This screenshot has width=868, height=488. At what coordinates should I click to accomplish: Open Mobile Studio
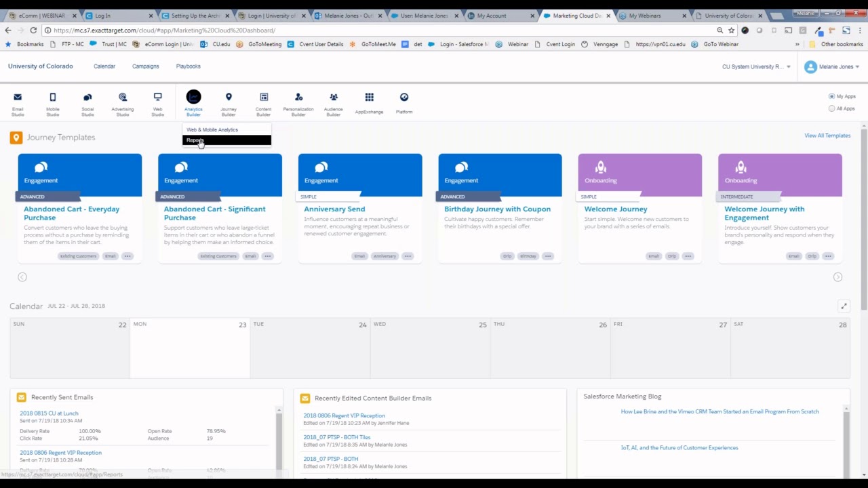point(53,104)
